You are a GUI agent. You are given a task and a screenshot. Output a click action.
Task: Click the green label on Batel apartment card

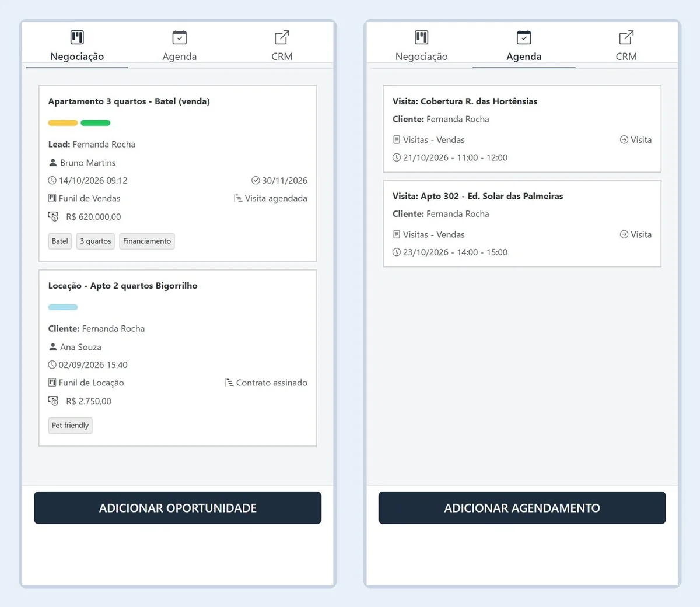pos(96,123)
